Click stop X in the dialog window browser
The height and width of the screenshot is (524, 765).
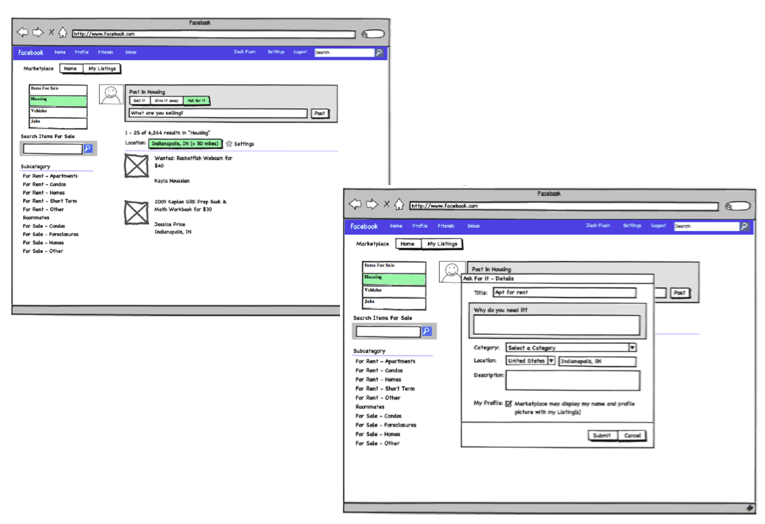coord(386,204)
